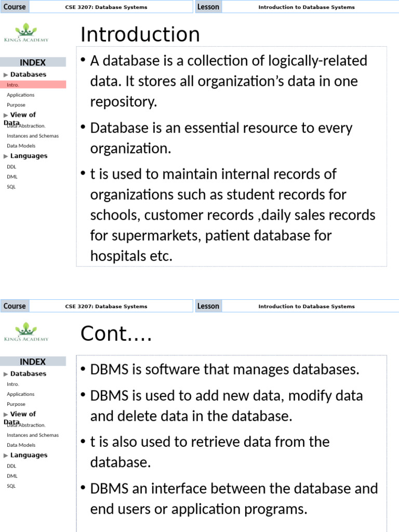Open DML link in the Introduction slide index
Image resolution: width=399 pixels, height=532 pixels.
pyautogui.click(x=12, y=177)
